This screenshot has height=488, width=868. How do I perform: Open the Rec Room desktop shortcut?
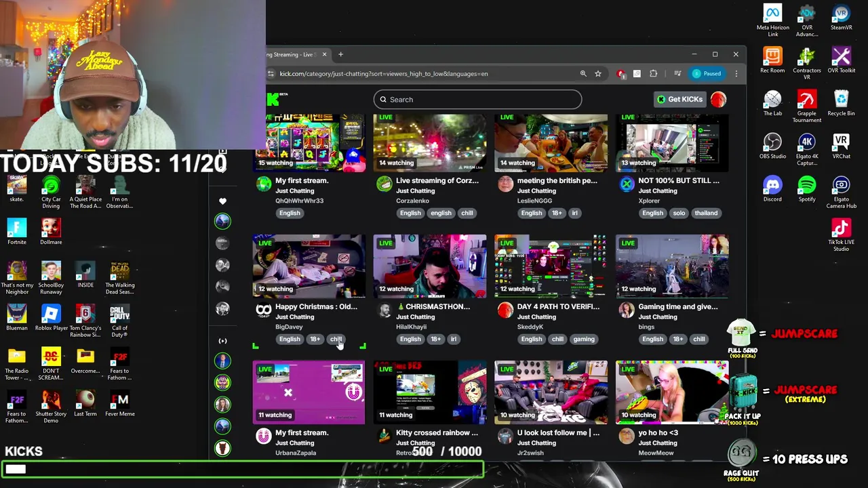tap(772, 60)
